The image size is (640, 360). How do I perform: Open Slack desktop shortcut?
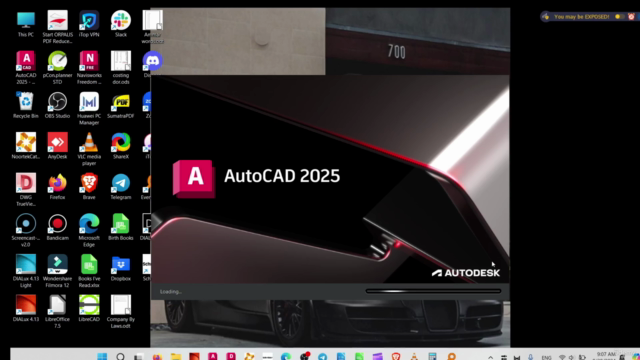121,24
